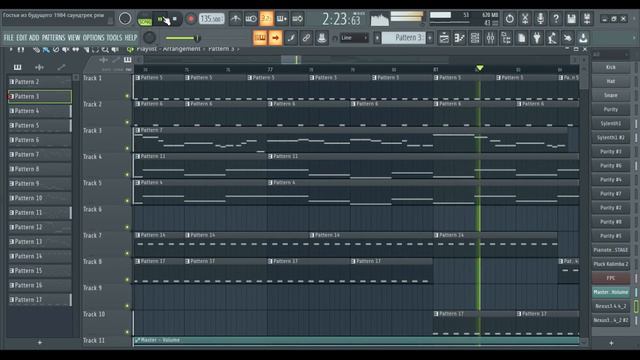
Task: Click the download content library icon
Action: pos(584,38)
